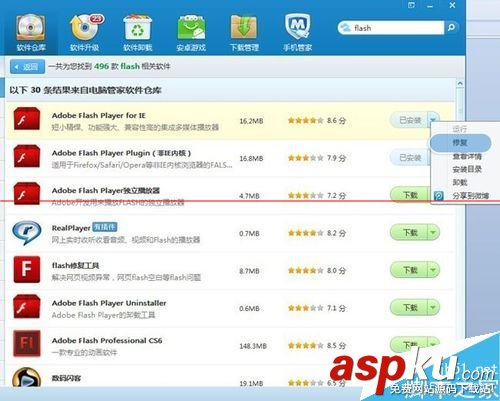This screenshot has width=500, height=401.
Task: Click the 有插件 tag beside RealPlayer
Action: (x=105, y=227)
